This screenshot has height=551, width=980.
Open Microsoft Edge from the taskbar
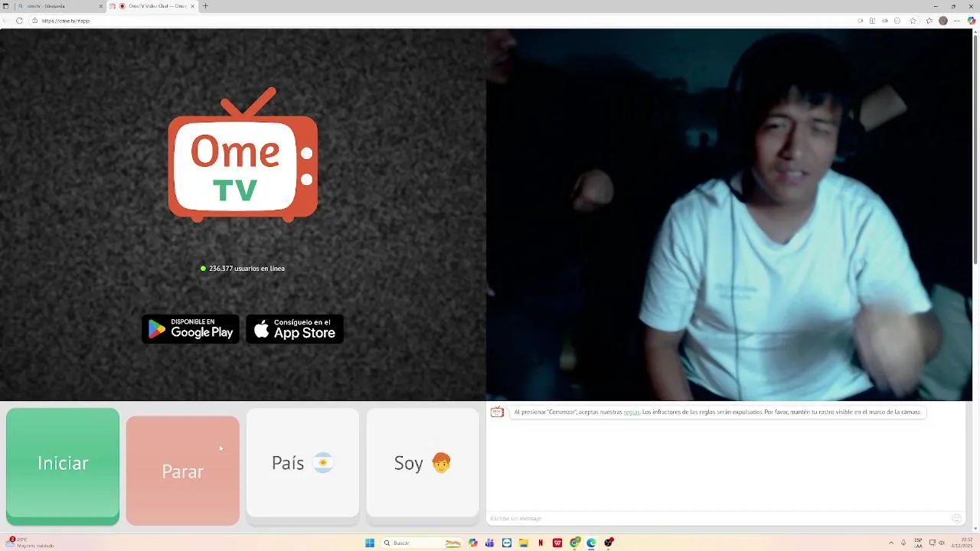(x=591, y=543)
